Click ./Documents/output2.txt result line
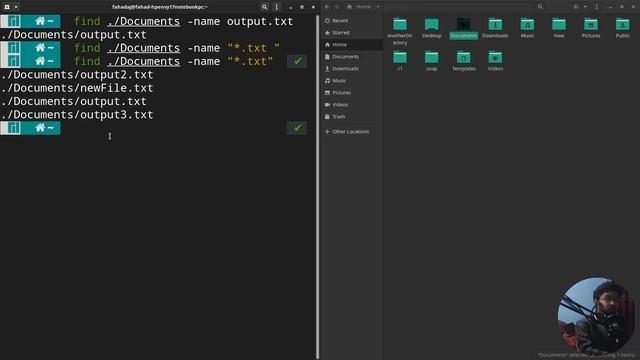 coord(77,75)
